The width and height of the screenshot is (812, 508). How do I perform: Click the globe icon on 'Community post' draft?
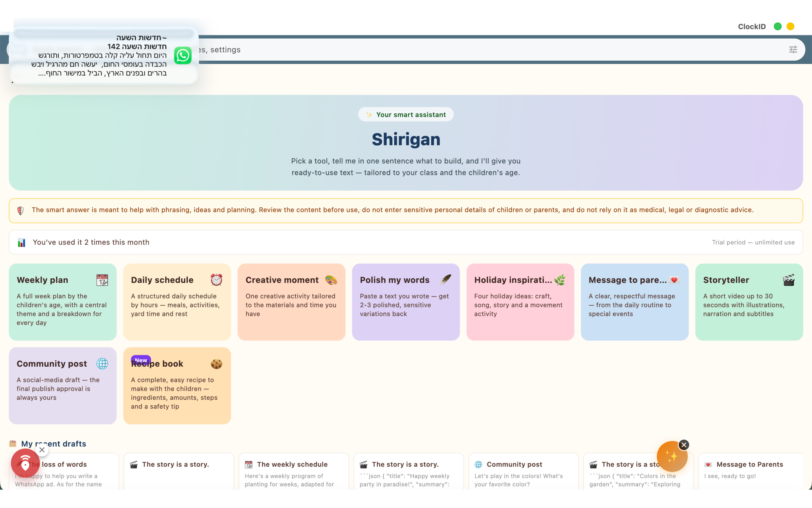478,464
